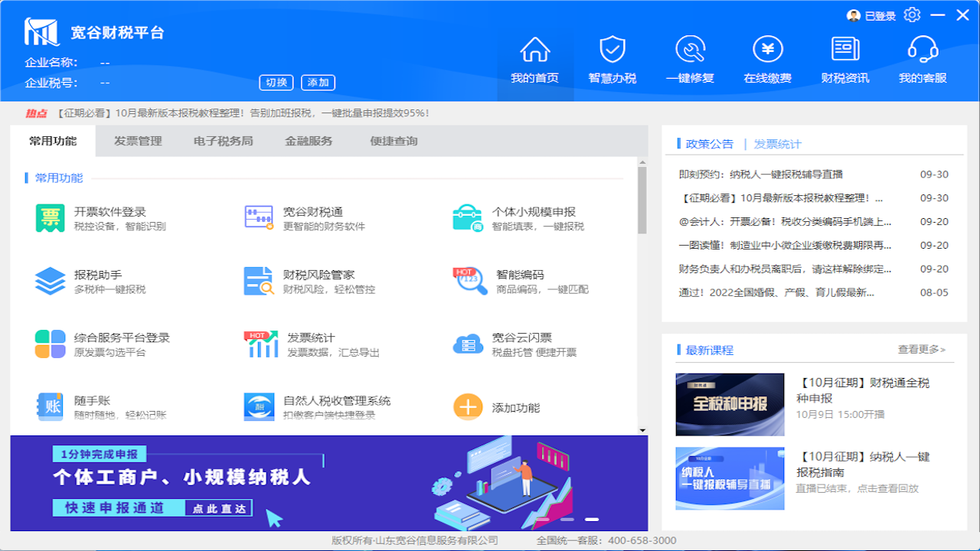Open the settings gear icon

point(912,15)
